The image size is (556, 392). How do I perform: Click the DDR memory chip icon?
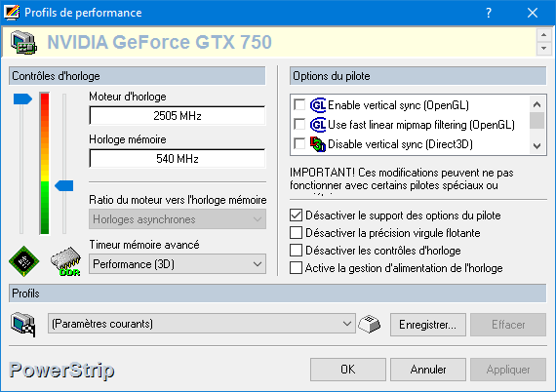[65, 261]
